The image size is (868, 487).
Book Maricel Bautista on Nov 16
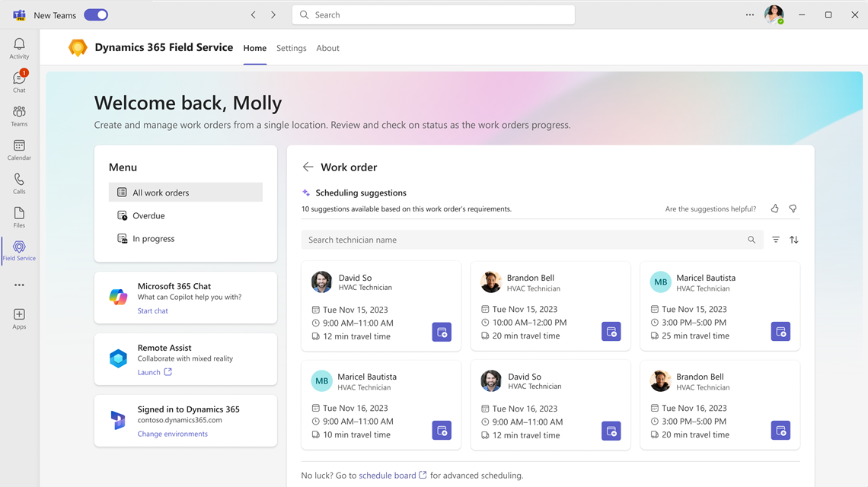(x=442, y=430)
